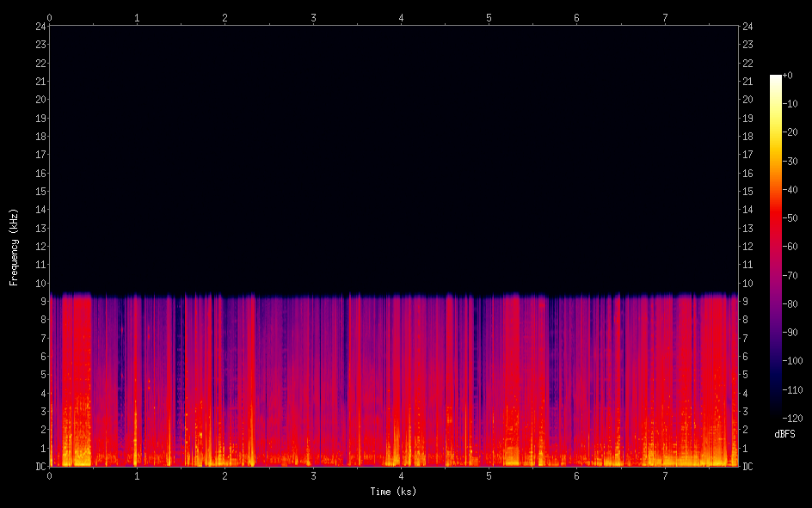Click the 5 tick on the top time axis

coord(489,17)
